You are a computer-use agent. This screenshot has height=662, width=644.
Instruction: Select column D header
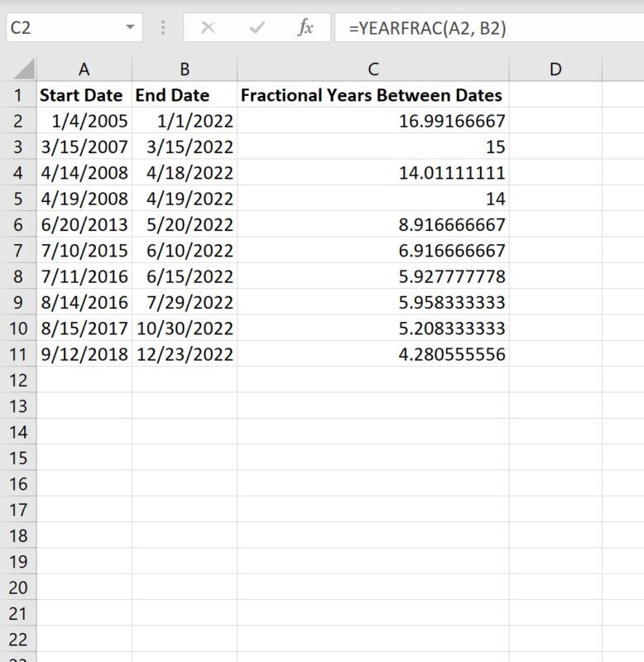click(555, 69)
